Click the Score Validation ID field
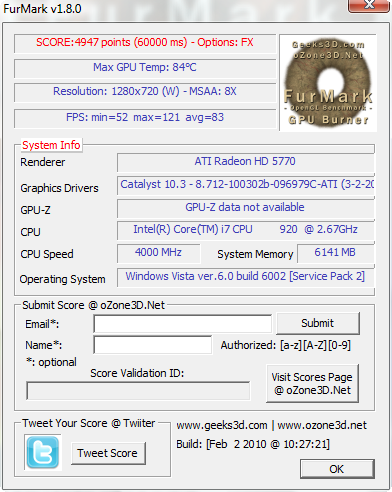Image resolution: width=392 pixels, height=492 pixels. [x=138, y=391]
